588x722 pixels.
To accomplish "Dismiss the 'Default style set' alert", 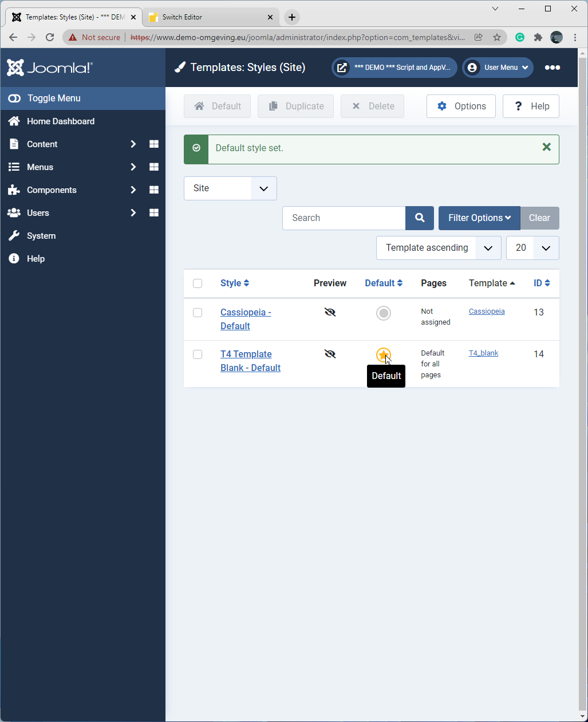I will [546, 148].
